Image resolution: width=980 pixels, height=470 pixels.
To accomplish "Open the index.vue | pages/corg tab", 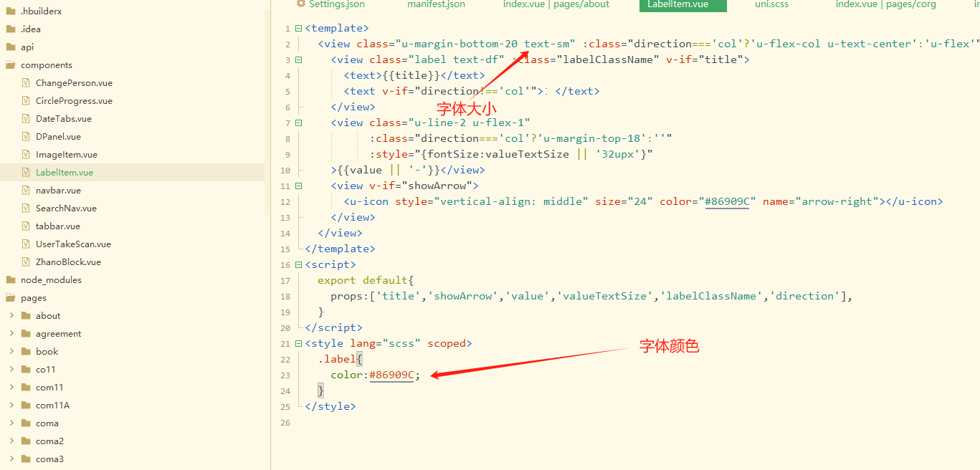I will 886,4.
